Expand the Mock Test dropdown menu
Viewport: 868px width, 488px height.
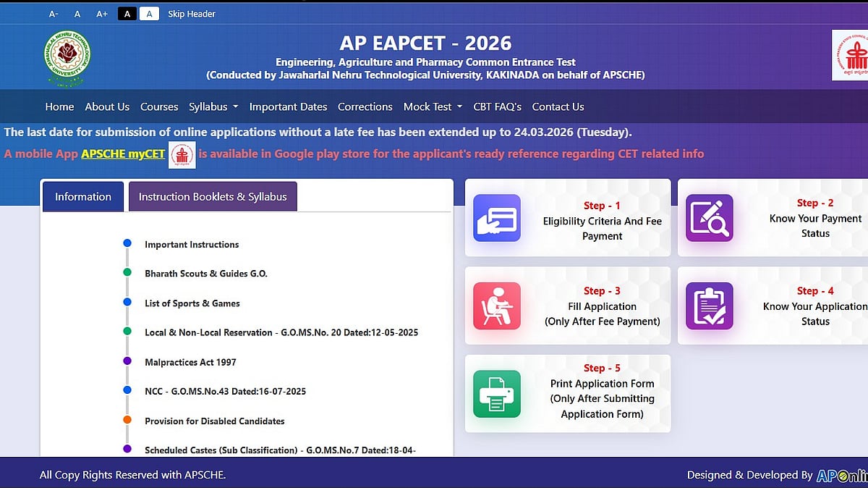(x=433, y=106)
